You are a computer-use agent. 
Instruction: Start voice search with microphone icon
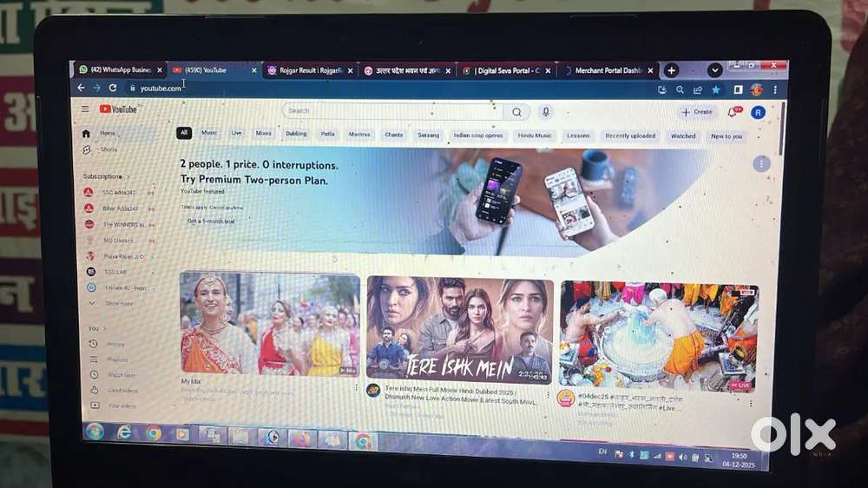click(x=546, y=112)
